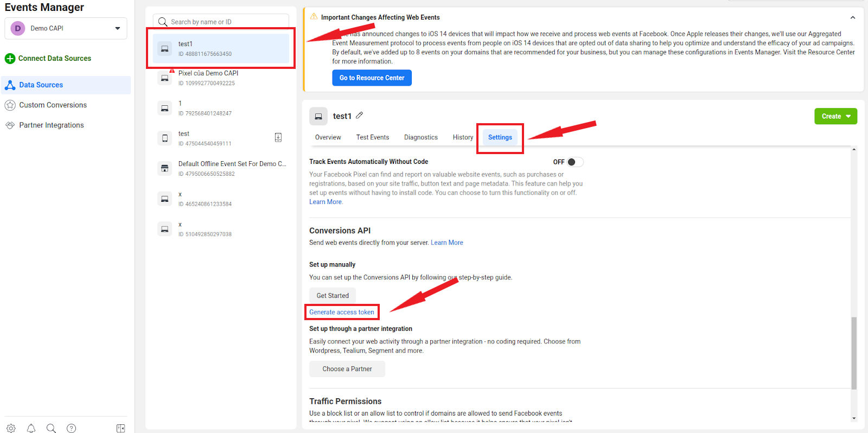Toggle Track Events Automatically Without Code switch
This screenshot has height=433, width=868.
click(x=575, y=162)
